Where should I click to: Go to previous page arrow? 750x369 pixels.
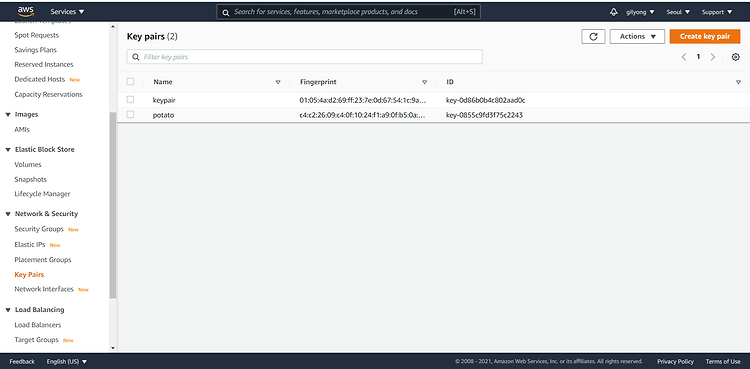pos(684,57)
